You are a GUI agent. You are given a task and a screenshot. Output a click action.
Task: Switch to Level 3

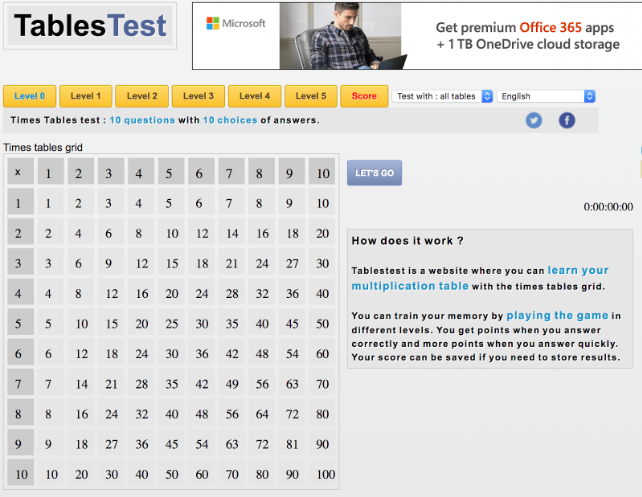198,96
